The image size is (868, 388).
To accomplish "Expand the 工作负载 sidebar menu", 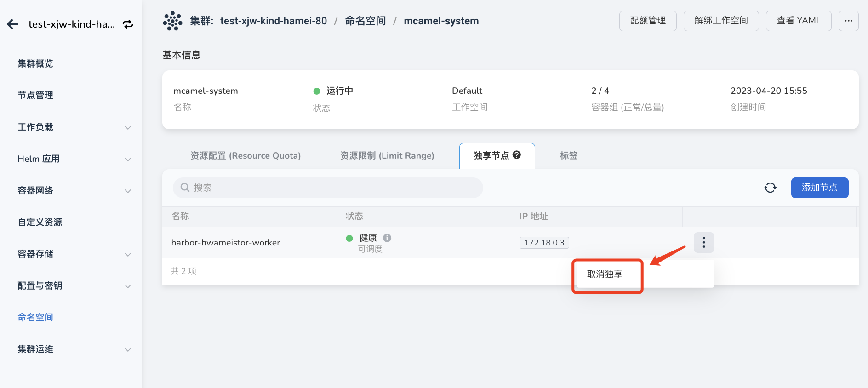I will point(128,127).
